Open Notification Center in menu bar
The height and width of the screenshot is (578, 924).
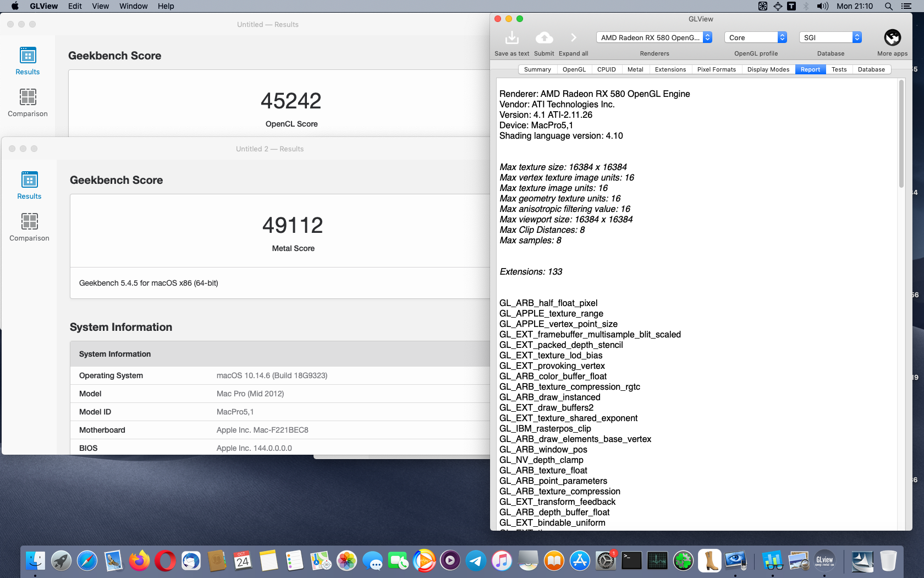[x=906, y=6]
